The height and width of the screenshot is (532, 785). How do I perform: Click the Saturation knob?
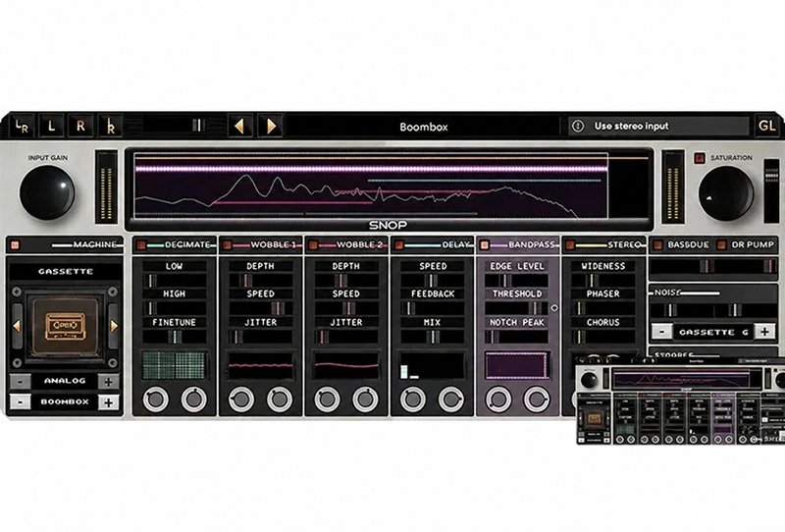[726, 193]
